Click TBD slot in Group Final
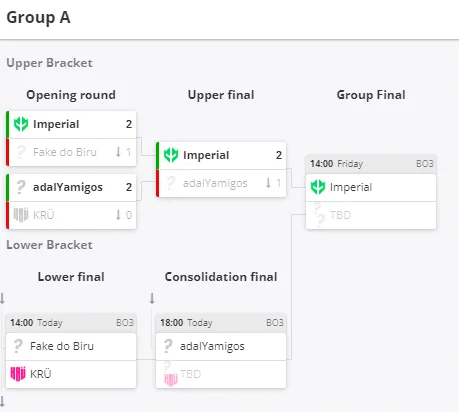 pos(371,215)
